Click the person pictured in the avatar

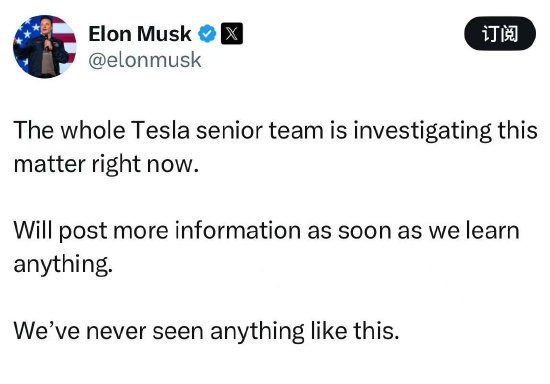click(45, 49)
